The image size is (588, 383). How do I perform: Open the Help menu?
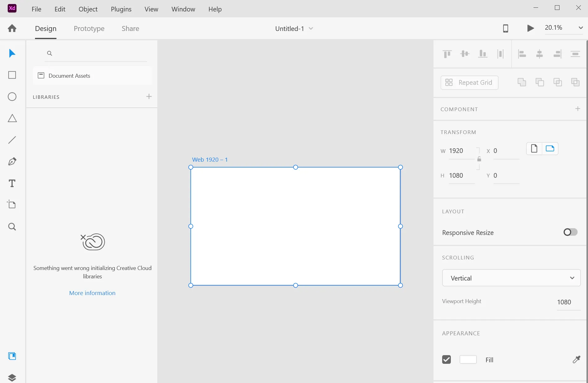pyautogui.click(x=215, y=9)
